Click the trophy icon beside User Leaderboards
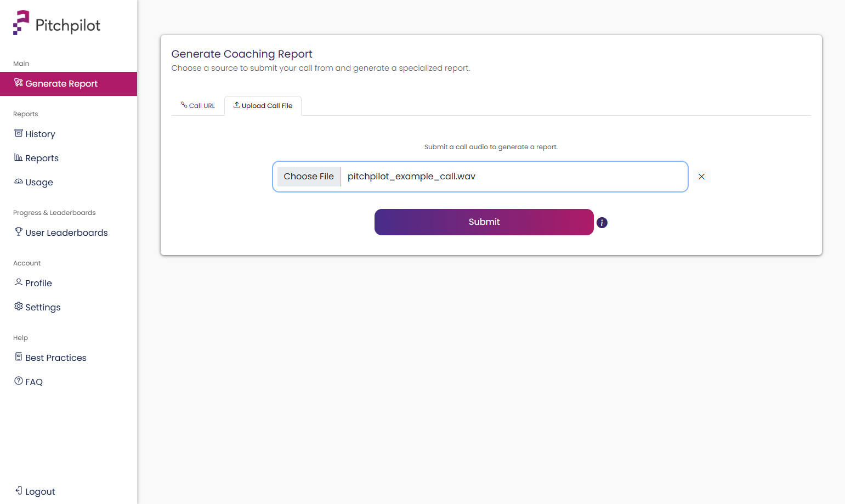 (x=19, y=232)
